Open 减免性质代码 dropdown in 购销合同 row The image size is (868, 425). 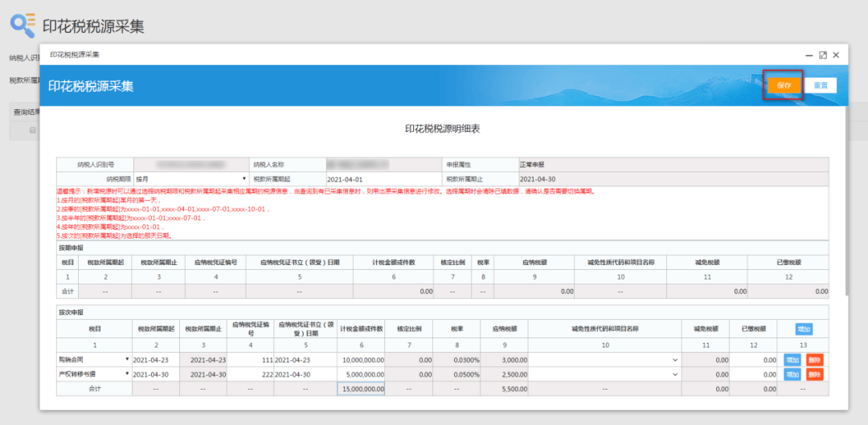(x=674, y=360)
